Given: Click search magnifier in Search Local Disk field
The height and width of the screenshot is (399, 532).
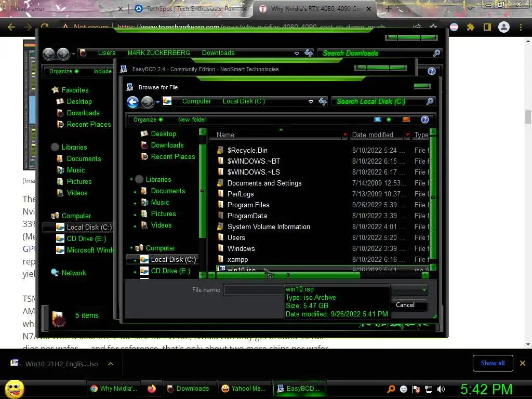Looking at the screenshot, I should point(430,101).
